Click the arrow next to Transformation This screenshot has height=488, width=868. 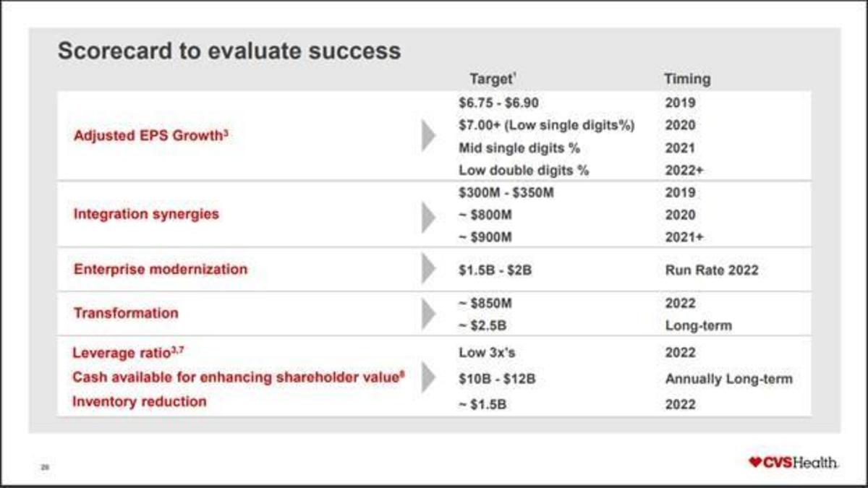click(x=428, y=314)
